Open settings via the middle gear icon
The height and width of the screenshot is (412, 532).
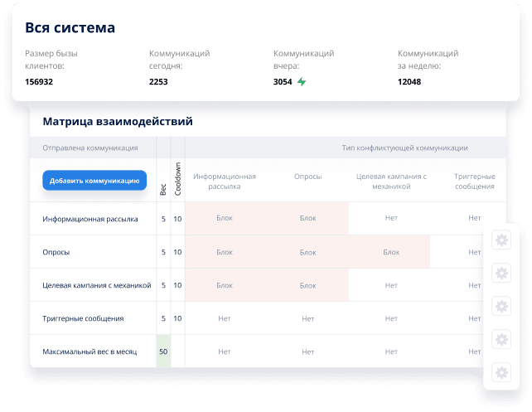coord(501,306)
